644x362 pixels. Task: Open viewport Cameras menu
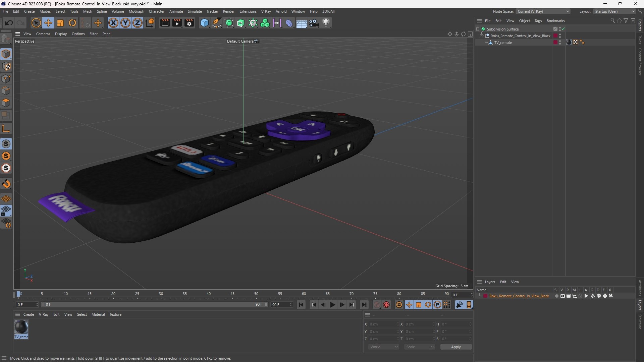[43, 34]
